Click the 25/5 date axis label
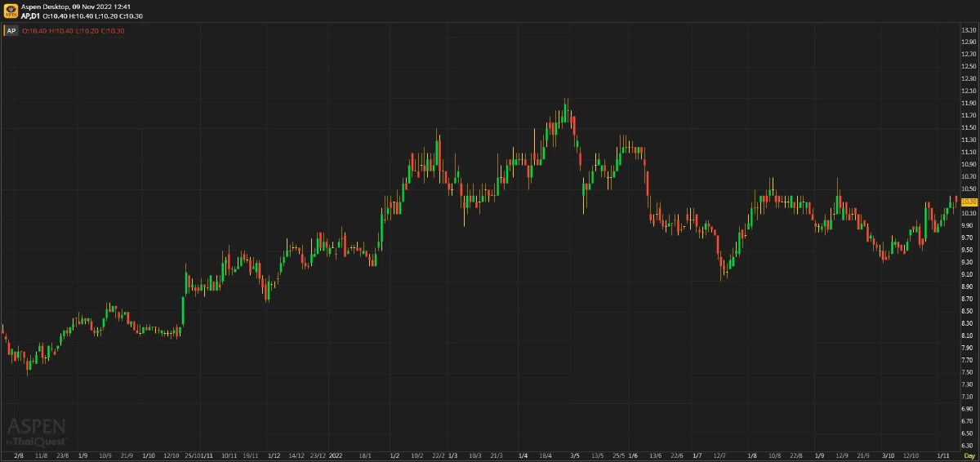 click(618, 455)
